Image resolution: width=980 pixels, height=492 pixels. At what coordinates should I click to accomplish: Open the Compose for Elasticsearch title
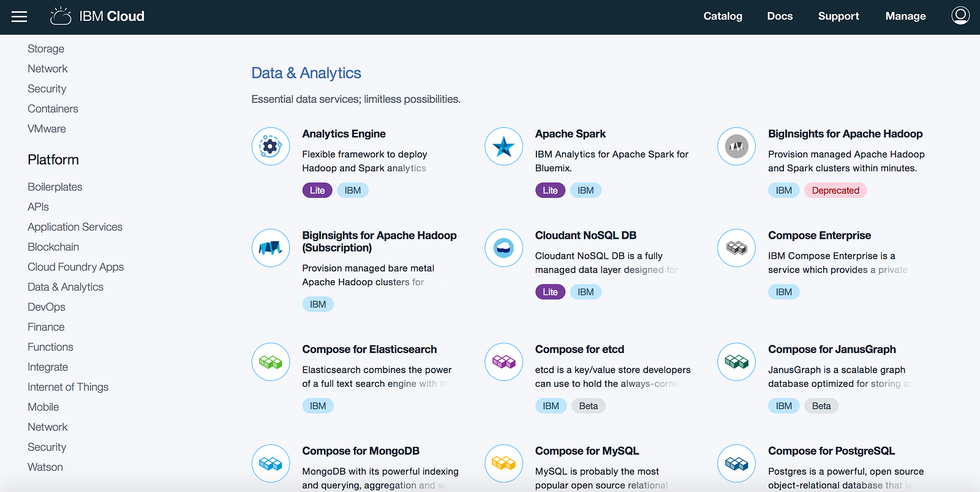tap(369, 349)
